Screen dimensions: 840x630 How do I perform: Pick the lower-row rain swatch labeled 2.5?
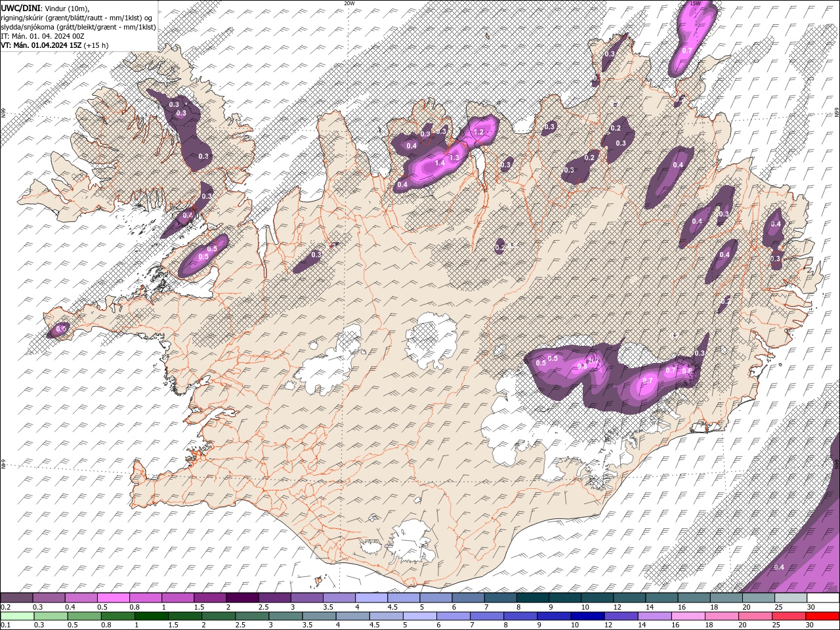(252, 616)
